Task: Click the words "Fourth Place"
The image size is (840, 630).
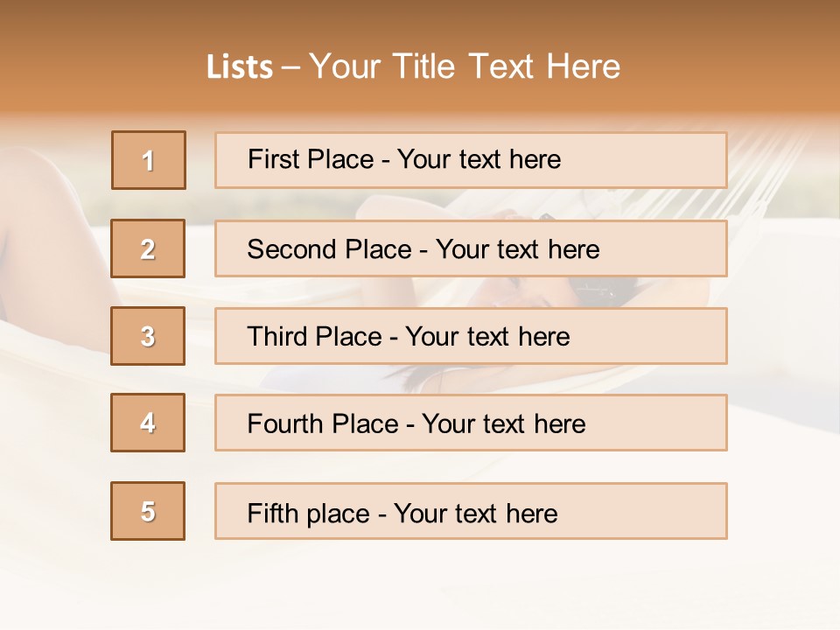Action: (322, 424)
